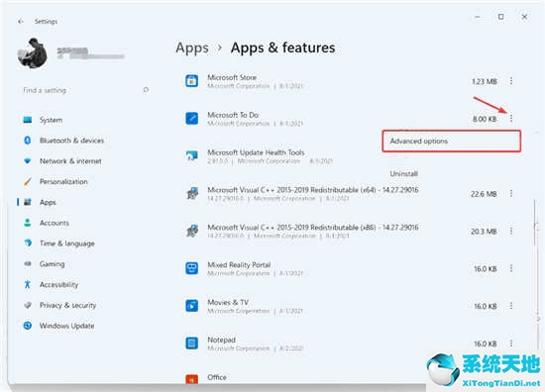545x392 pixels.
Task: Open three-dot menu for Notepad
Action: coord(511,343)
